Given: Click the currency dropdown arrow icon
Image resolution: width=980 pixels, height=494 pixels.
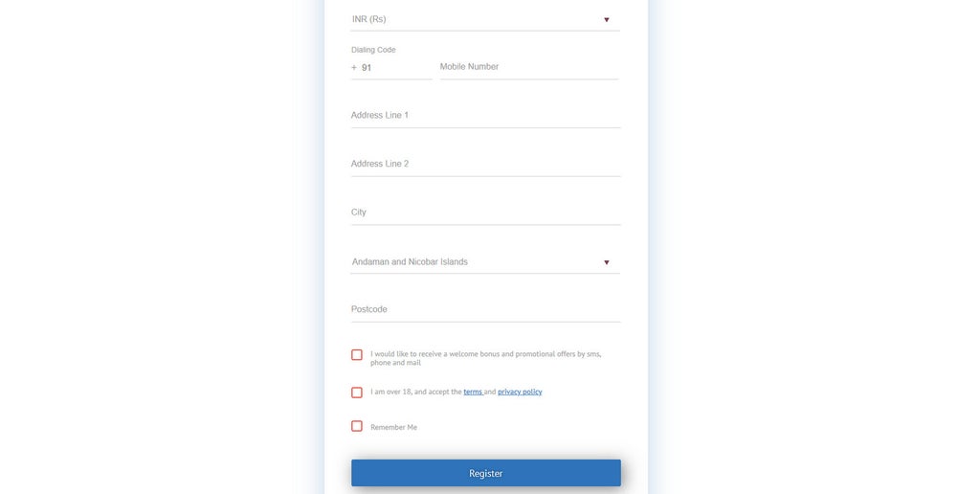Looking at the screenshot, I should tap(606, 20).
